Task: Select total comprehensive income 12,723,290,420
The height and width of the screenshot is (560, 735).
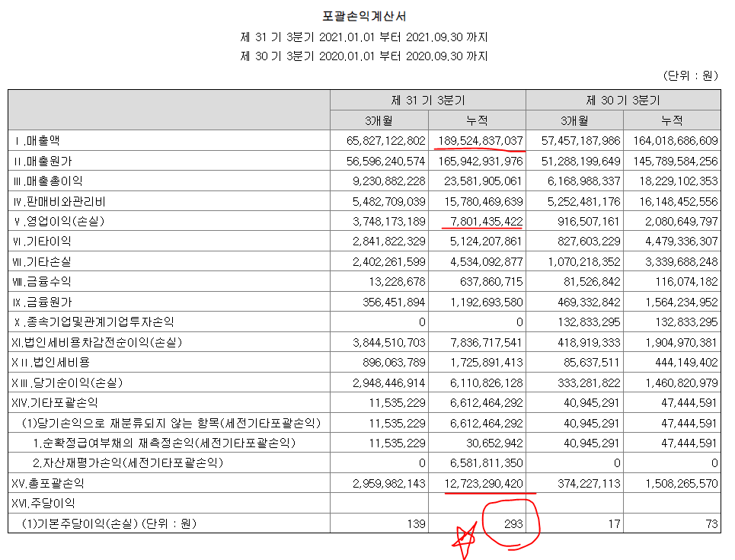Action: 484,484
